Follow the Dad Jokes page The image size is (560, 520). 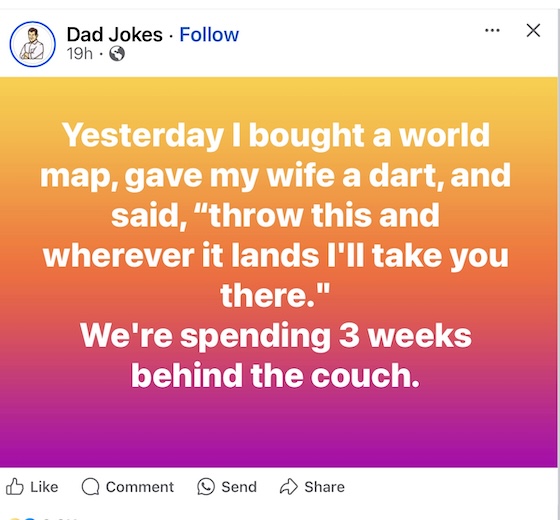(x=209, y=35)
